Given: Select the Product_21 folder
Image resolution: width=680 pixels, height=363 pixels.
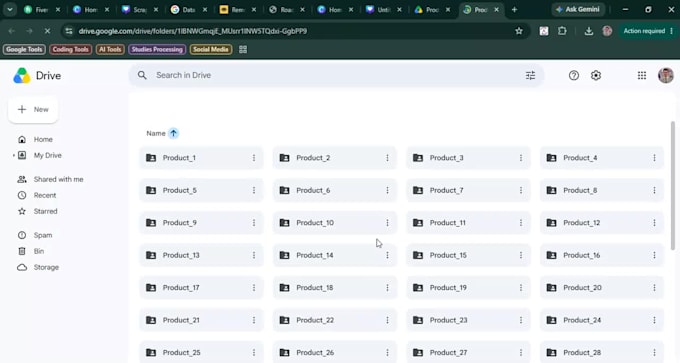Looking at the screenshot, I should coord(201,320).
